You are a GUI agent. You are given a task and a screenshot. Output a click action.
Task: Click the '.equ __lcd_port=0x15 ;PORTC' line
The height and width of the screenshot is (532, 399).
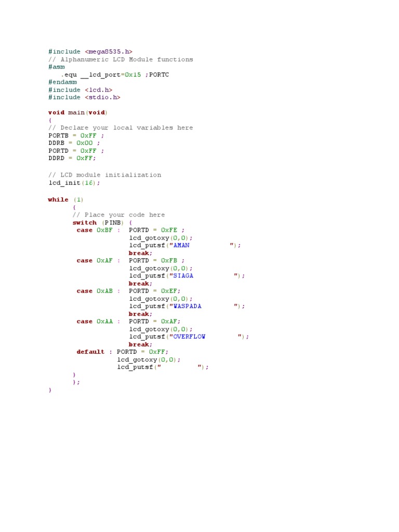point(115,75)
